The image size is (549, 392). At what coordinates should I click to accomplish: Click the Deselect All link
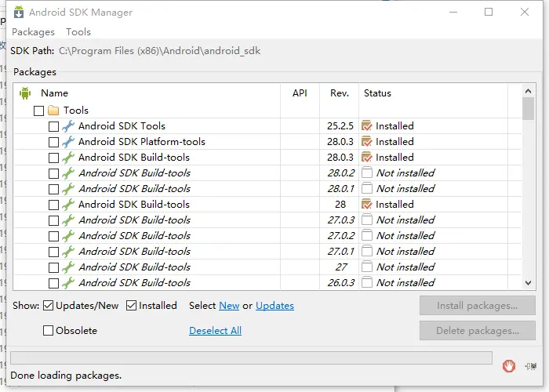(x=216, y=330)
